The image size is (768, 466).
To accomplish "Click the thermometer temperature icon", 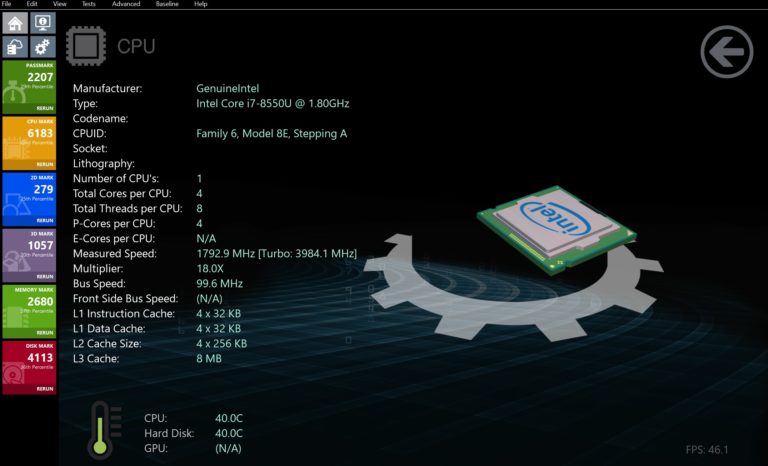I will tap(101, 430).
